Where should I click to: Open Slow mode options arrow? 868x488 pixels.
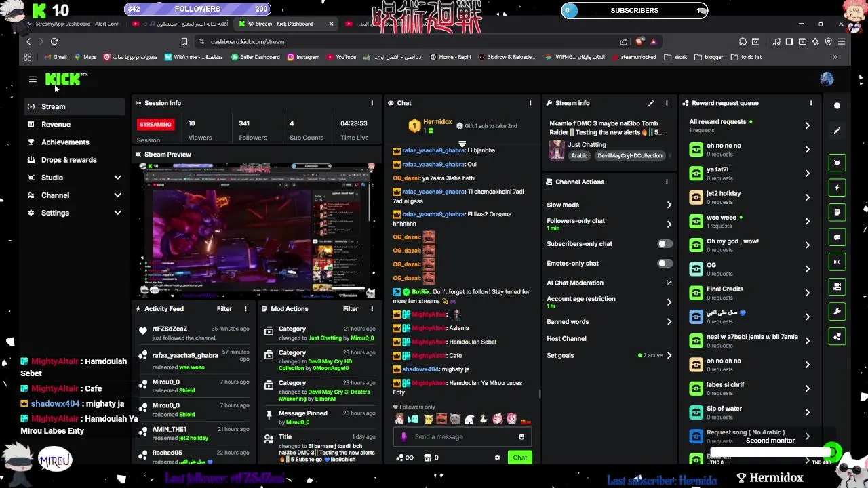669,205
